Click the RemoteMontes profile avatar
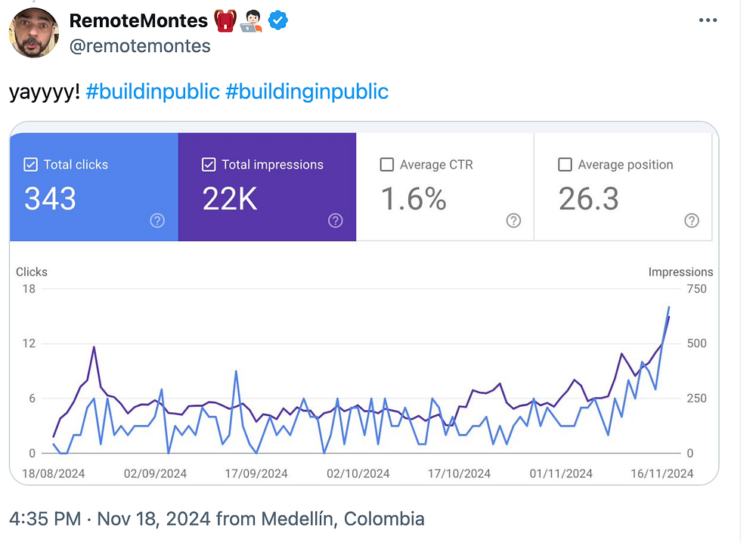Screen dimensions: 756x543 (34, 33)
